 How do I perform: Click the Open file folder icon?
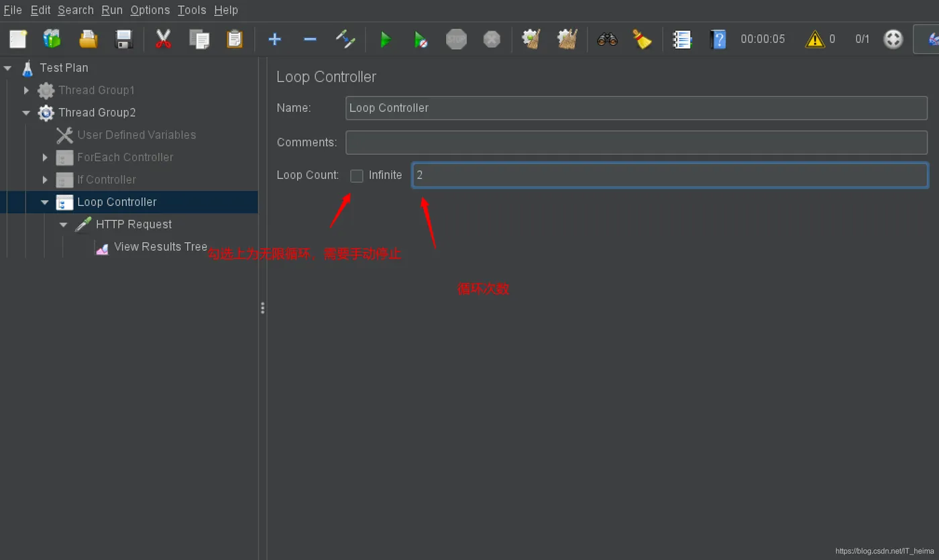click(x=88, y=39)
